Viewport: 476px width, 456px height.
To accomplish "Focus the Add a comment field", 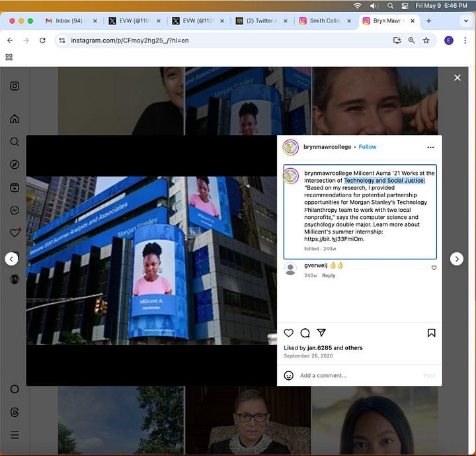I will [358, 375].
